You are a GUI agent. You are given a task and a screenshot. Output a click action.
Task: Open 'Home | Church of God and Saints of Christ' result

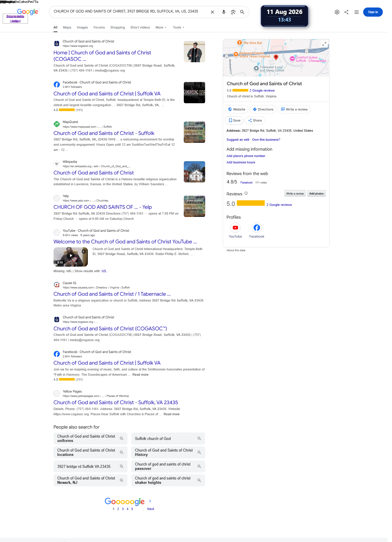102,56
